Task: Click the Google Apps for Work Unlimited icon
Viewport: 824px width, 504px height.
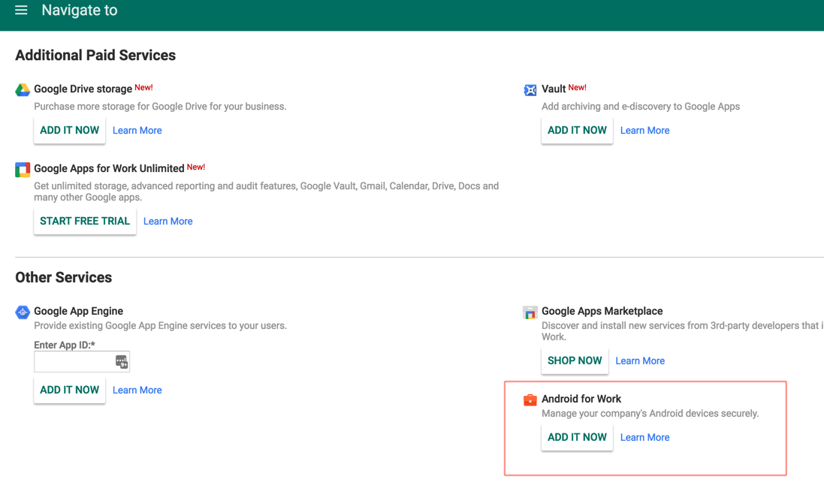Action: pos(23,170)
